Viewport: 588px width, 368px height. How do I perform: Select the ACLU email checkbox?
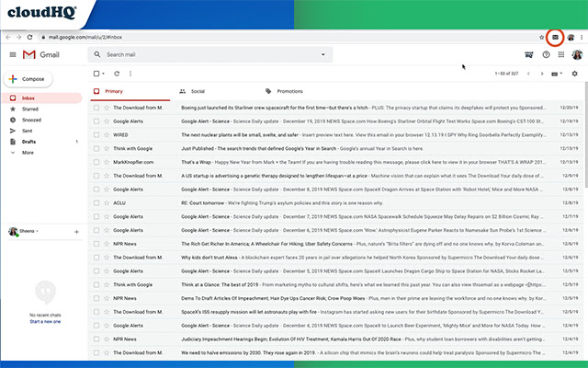(x=96, y=202)
